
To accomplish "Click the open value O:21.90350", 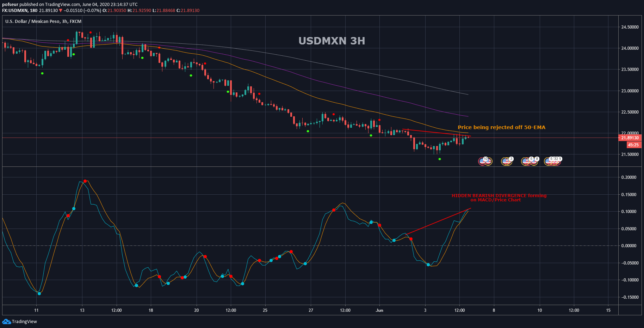I will [114, 11].
